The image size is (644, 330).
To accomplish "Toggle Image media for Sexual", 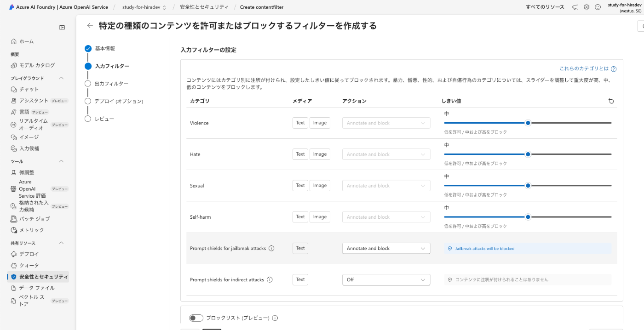I will coord(320,185).
